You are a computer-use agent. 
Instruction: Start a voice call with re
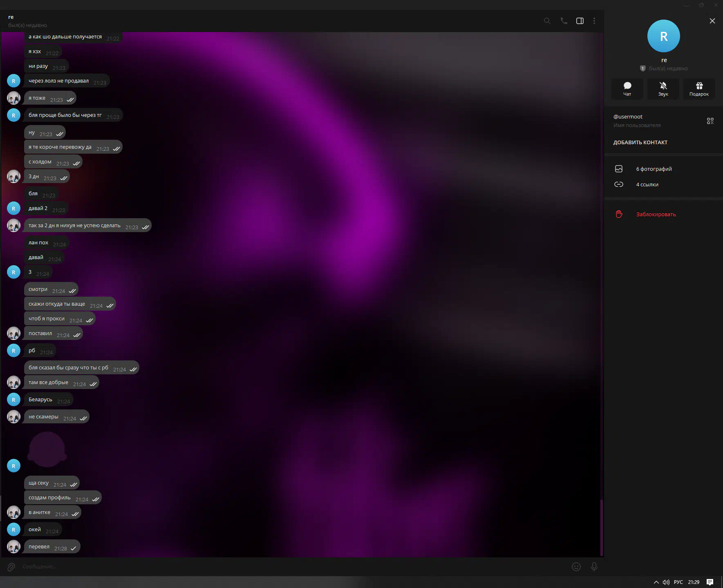(564, 21)
